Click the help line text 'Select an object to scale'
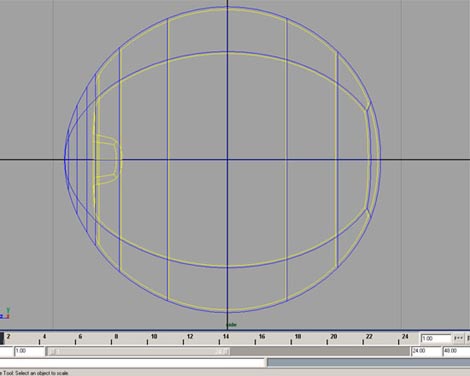 (41, 373)
